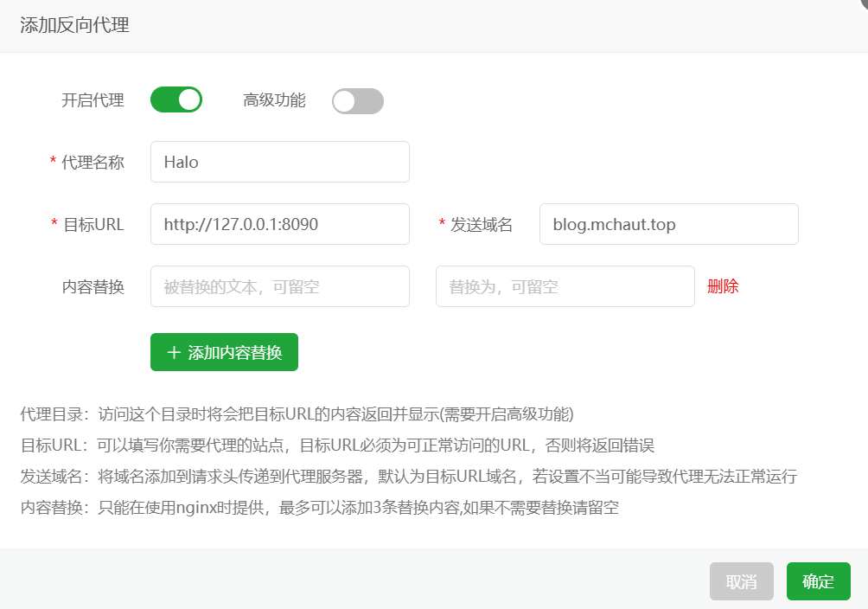Image resolution: width=868 pixels, height=609 pixels.
Task: Click the 被替换的文本 input box
Action: (x=279, y=286)
